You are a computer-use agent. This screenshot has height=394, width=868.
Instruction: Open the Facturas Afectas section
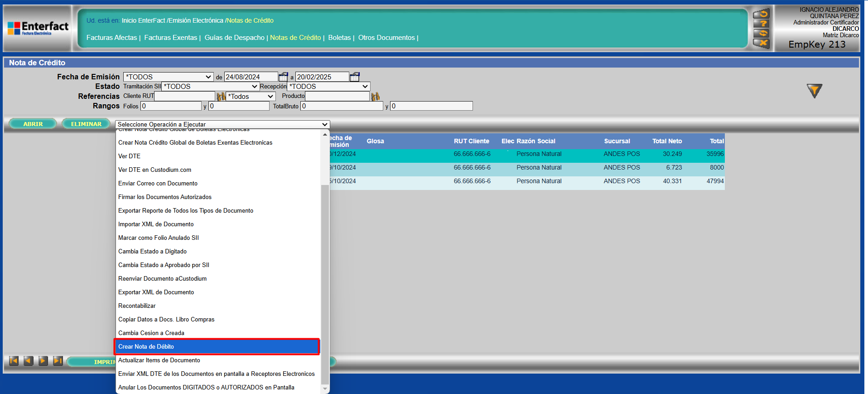click(x=111, y=38)
